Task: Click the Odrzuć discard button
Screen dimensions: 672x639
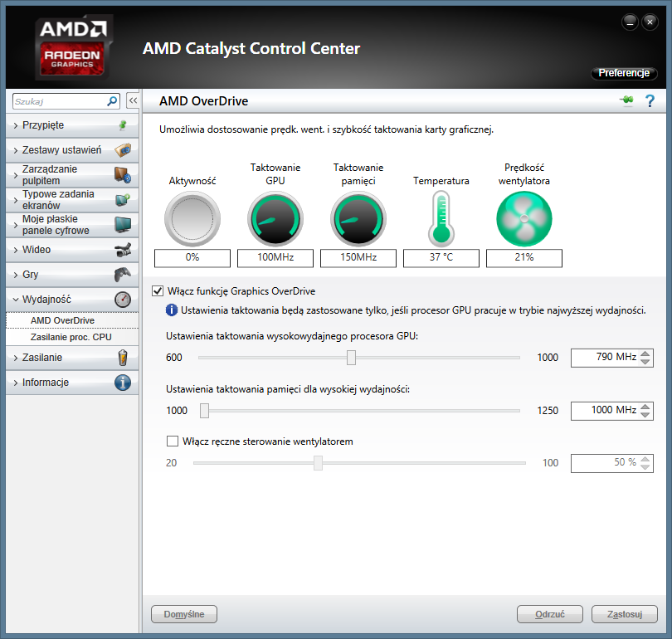Action: coord(550,614)
